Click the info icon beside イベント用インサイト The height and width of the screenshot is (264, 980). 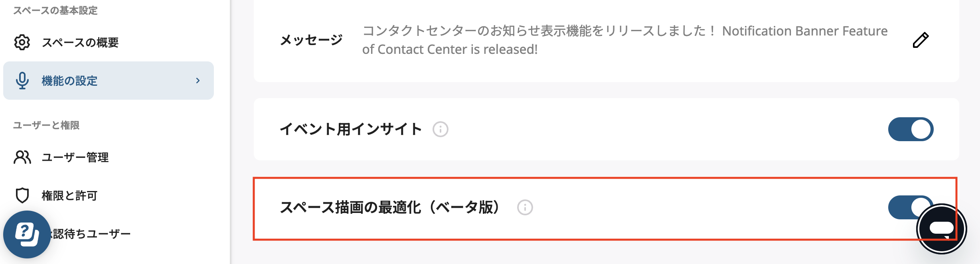pyautogui.click(x=440, y=129)
